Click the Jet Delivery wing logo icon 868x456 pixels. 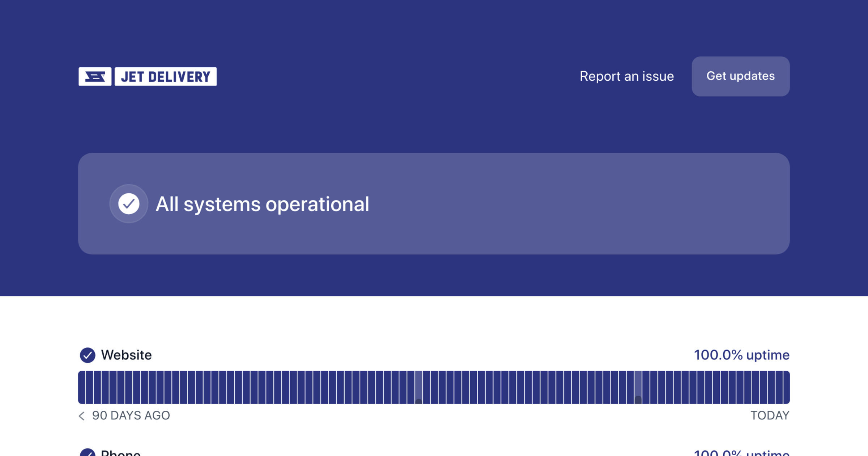click(x=95, y=76)
